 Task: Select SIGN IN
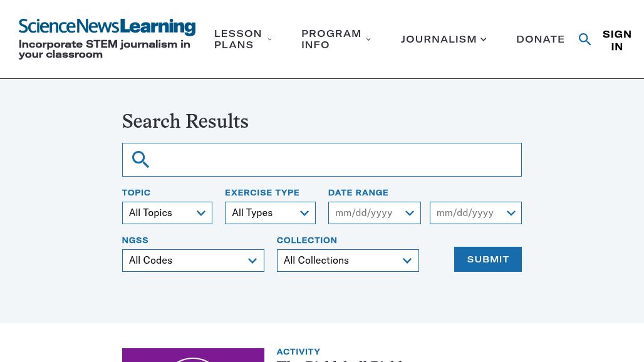[x=617, y=40]
